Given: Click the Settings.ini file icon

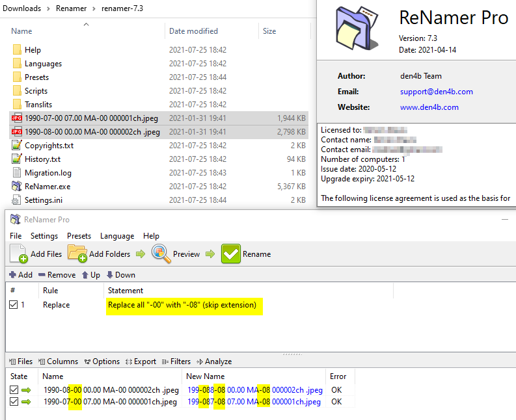Looking at the screenshot, I should (x=16, y=200).
